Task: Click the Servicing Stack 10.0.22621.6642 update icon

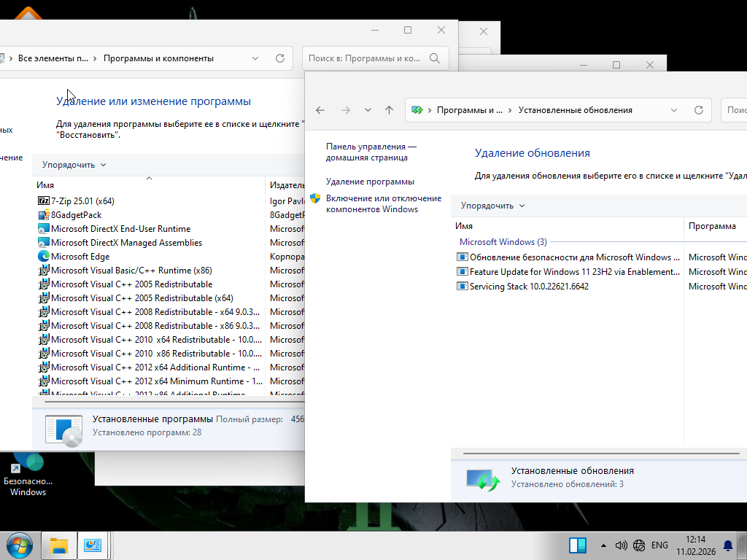Action: click(462, 287)
